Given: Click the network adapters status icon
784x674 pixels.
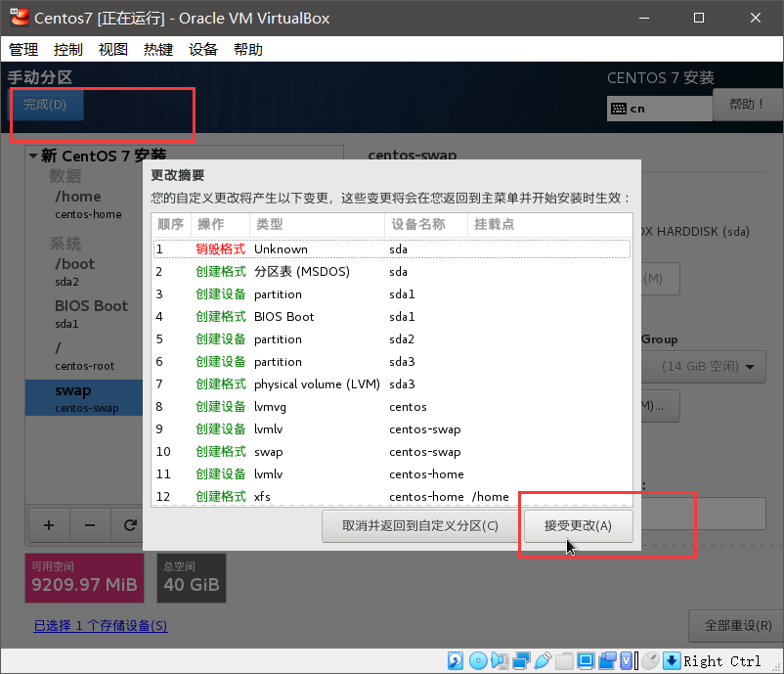Looking at the screenshot, I should (521, 660).
